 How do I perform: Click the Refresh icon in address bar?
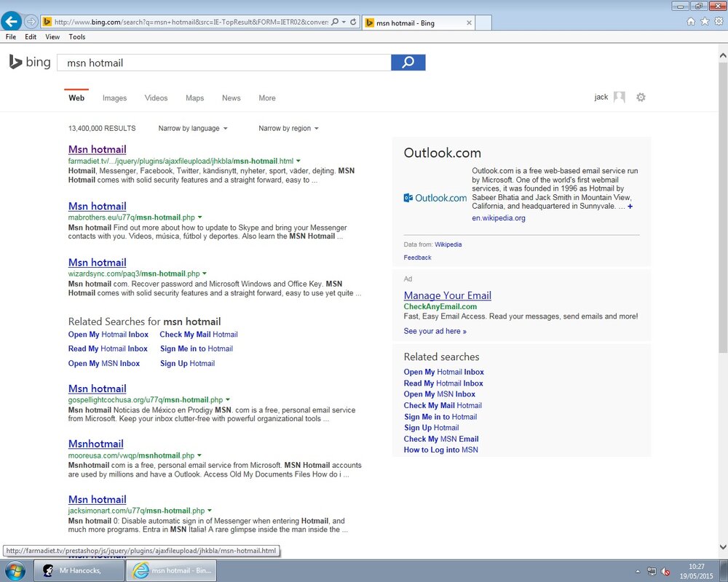point(353,22)
